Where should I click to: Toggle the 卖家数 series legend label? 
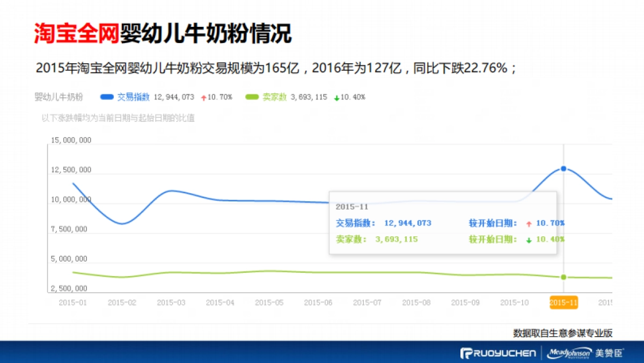coord(274,97)
